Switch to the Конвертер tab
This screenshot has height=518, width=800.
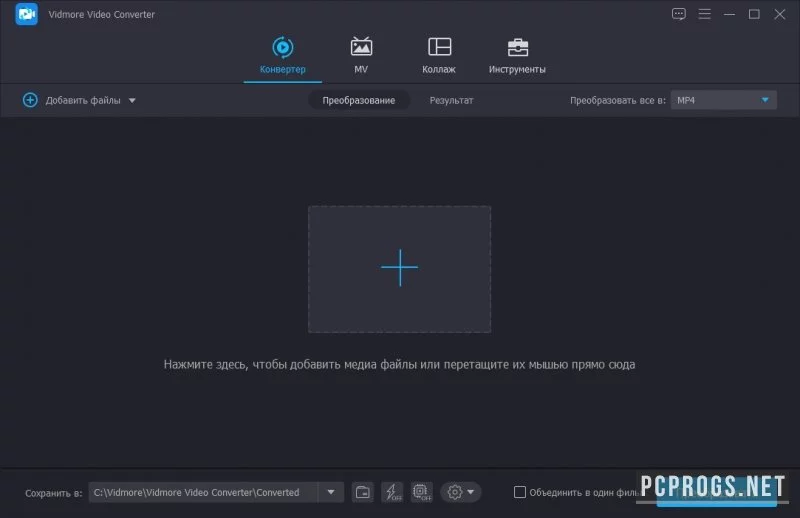[283, 56]
